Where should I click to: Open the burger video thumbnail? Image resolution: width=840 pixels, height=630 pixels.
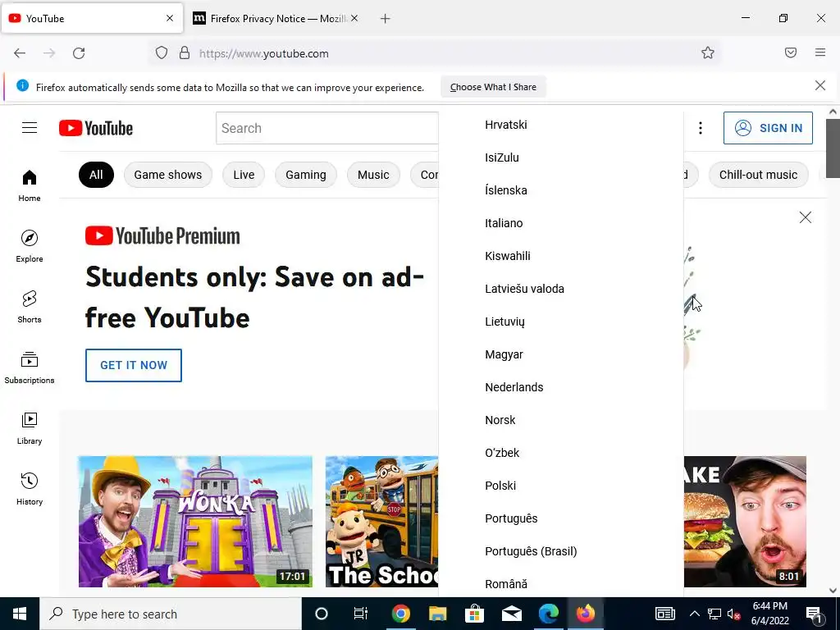745,522
